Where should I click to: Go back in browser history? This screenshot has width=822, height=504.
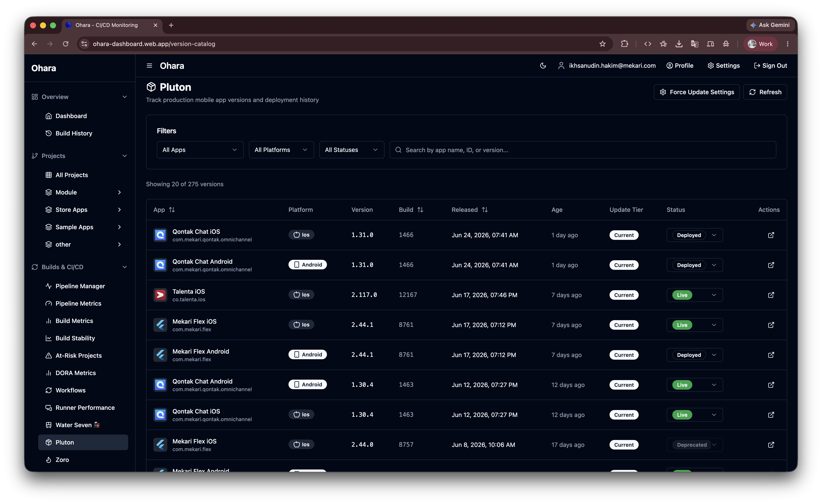[34, 44]
